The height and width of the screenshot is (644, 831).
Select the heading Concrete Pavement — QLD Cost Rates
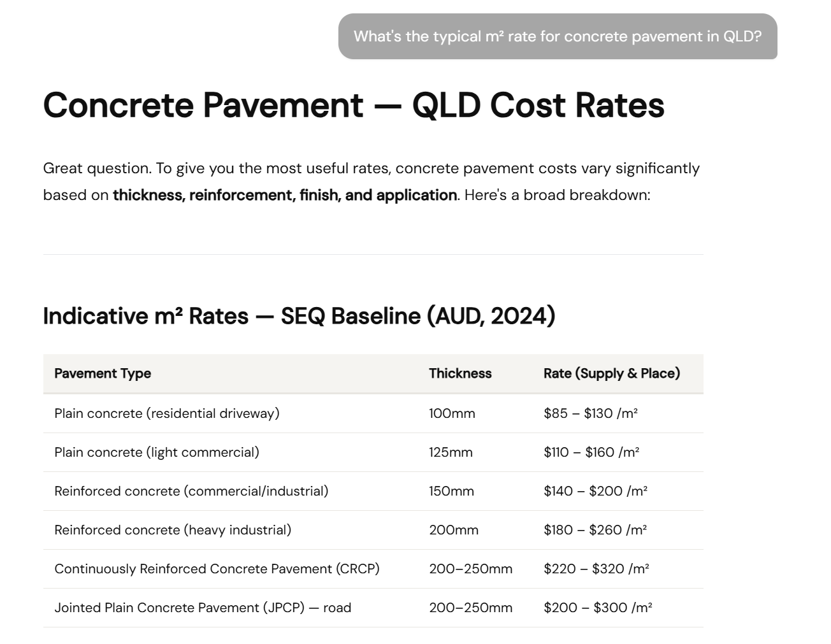point(354,105)
